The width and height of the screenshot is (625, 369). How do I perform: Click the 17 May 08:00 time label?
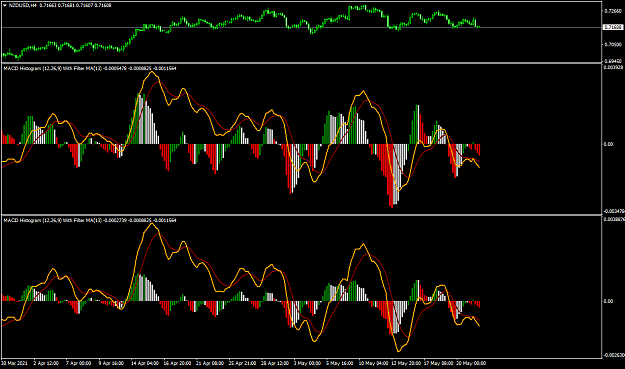click(x=439, y=363)
